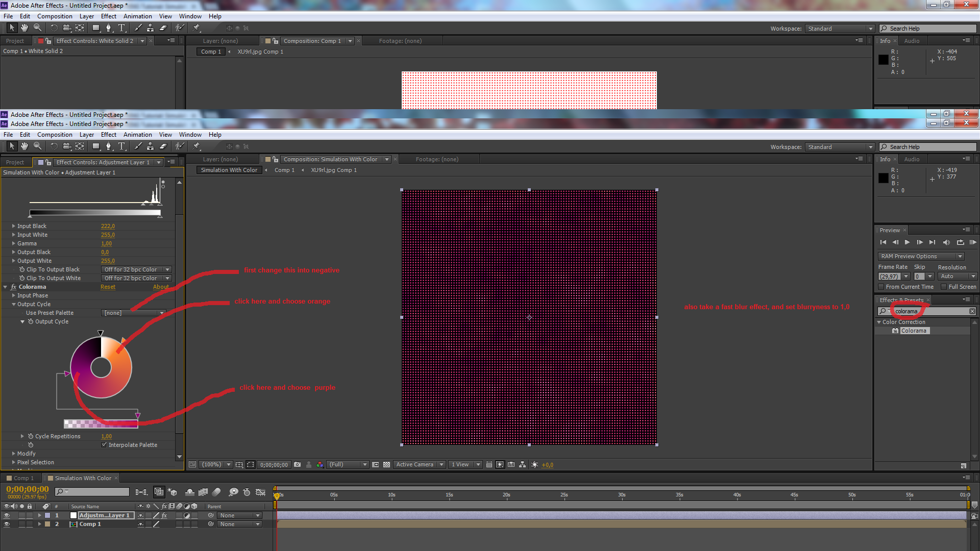Collapse the Output Cycle group

14,304
